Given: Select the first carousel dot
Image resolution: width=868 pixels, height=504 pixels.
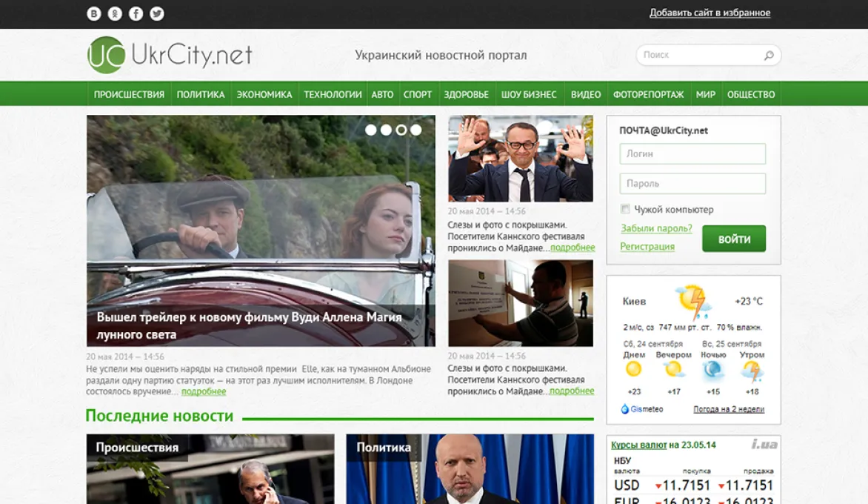Looking at the screenshot, I should pyautogui.click(x=371, y=130).
